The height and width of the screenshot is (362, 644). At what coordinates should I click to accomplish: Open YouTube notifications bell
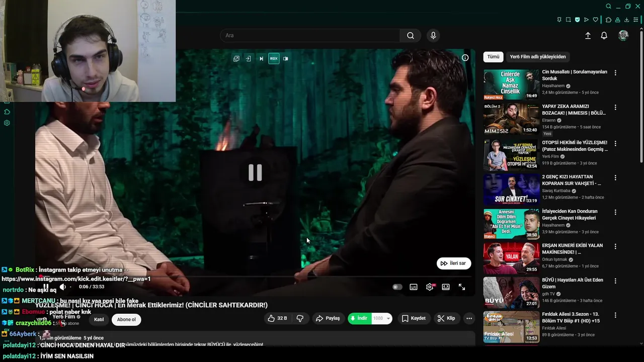(x=604, y=36)
